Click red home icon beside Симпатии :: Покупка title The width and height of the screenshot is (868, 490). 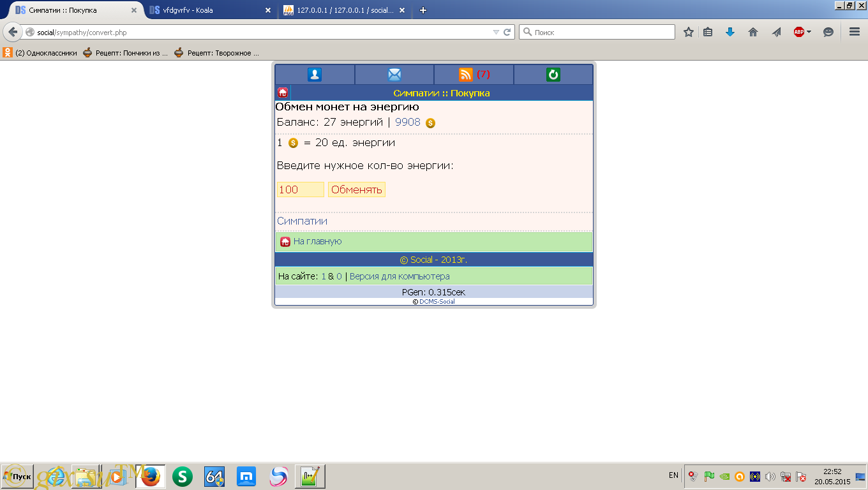click(x=283, y=93)
